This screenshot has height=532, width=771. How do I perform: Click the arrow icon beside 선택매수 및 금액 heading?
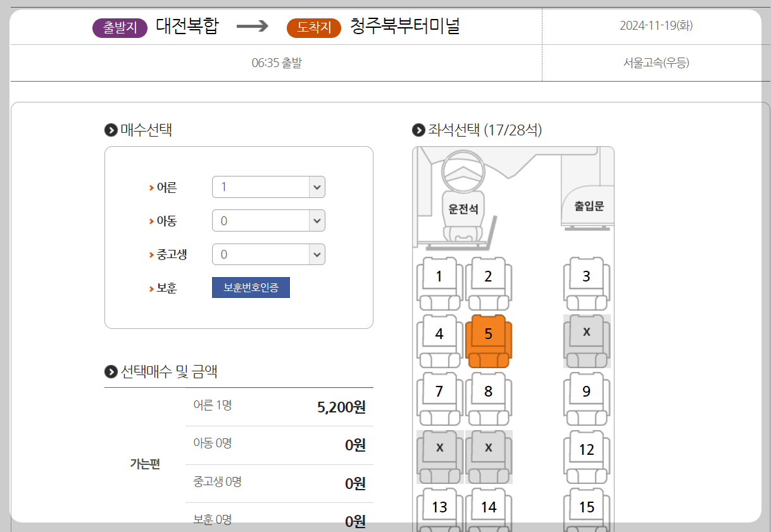pos(110,372)
